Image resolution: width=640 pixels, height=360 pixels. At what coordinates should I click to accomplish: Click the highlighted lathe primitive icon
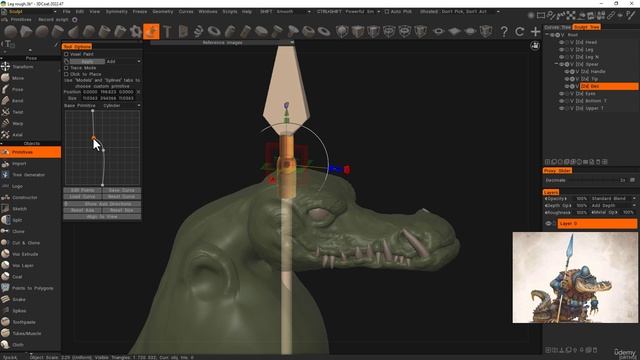(151, 31)
